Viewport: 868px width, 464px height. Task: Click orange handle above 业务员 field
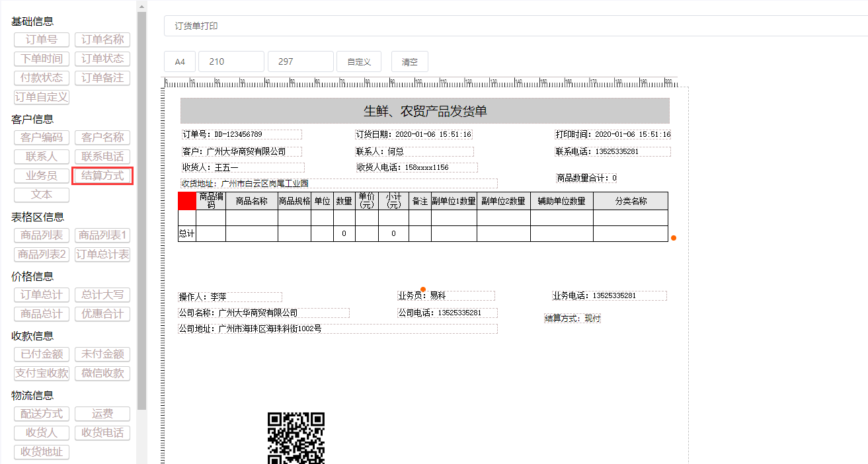[x=423, y=289]
